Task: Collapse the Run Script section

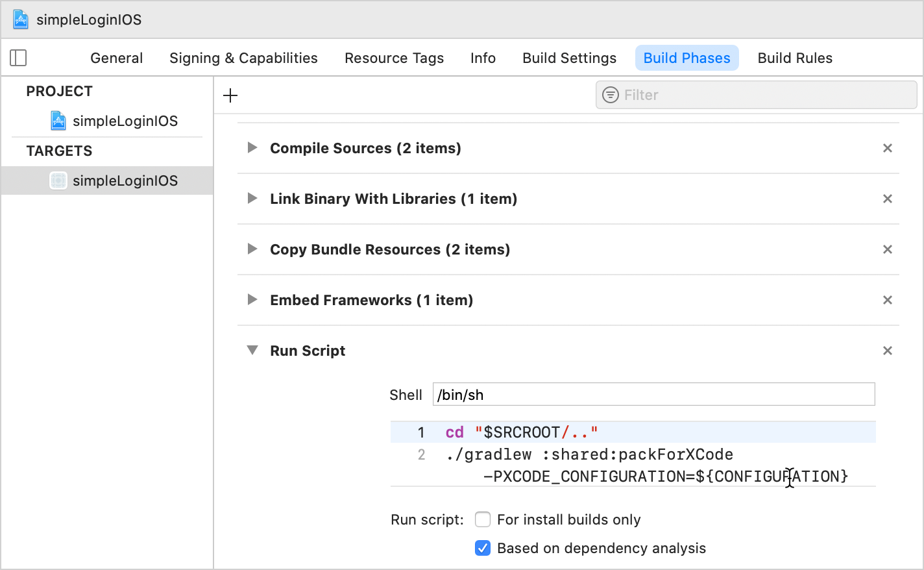Action: click(x=252, y=351)
